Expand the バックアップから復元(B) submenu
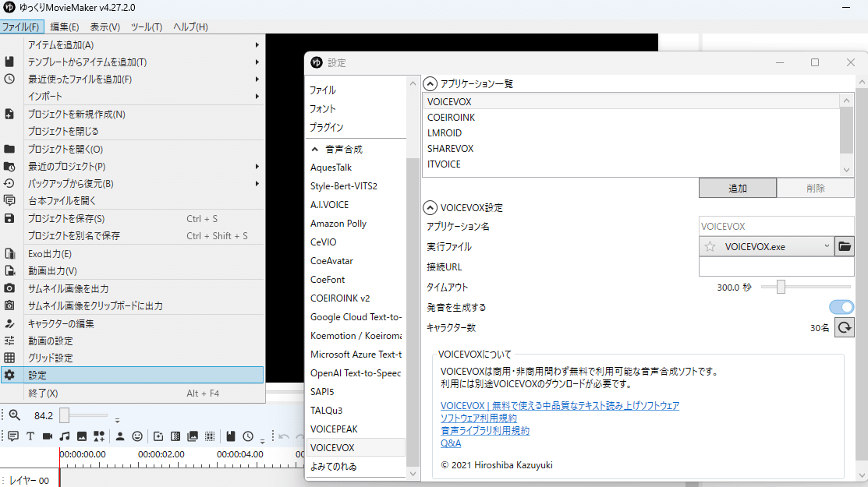Image resolution: width=868 pixels, height=487 pixels. point(132,184)
